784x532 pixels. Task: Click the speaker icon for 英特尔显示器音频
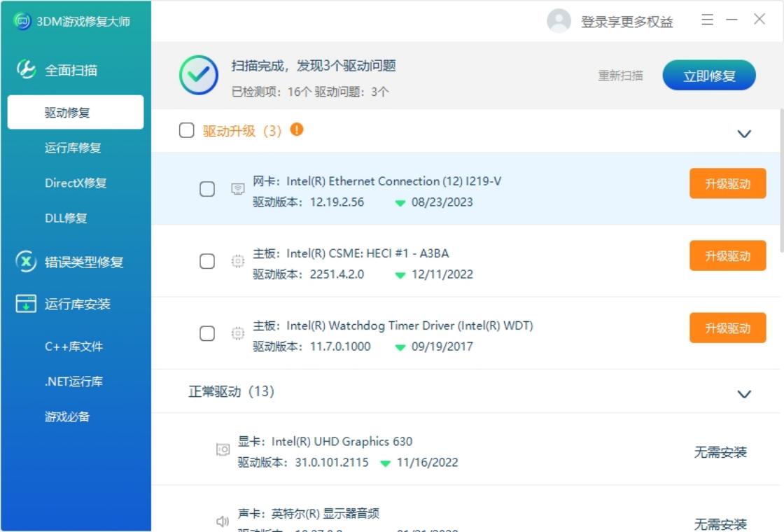[223, 521]
